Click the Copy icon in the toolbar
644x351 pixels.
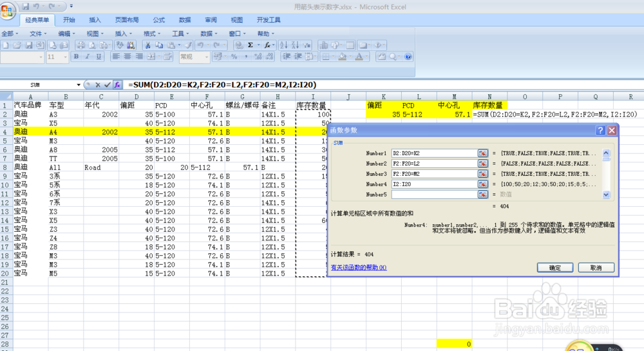click(159, 45)
